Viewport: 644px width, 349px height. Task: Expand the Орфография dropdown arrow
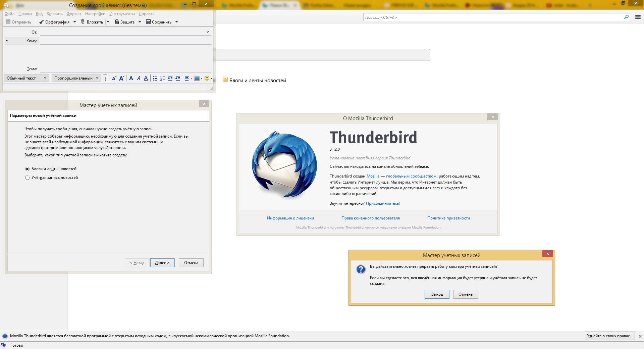tap(74, 22)
